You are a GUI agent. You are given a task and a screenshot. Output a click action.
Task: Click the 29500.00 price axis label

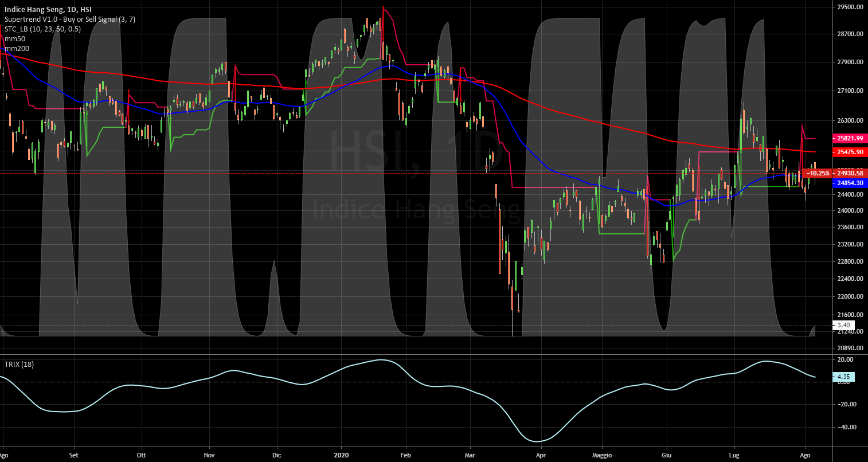850,7
